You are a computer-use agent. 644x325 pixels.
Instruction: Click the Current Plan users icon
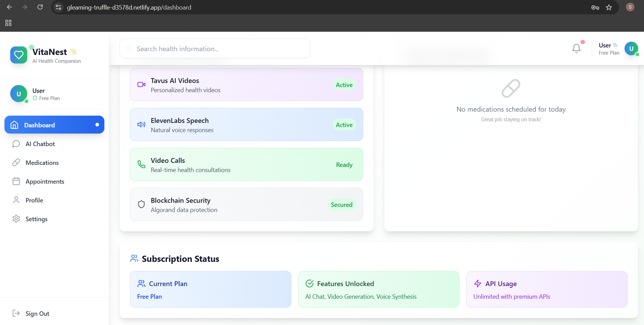tap(141, 284)
